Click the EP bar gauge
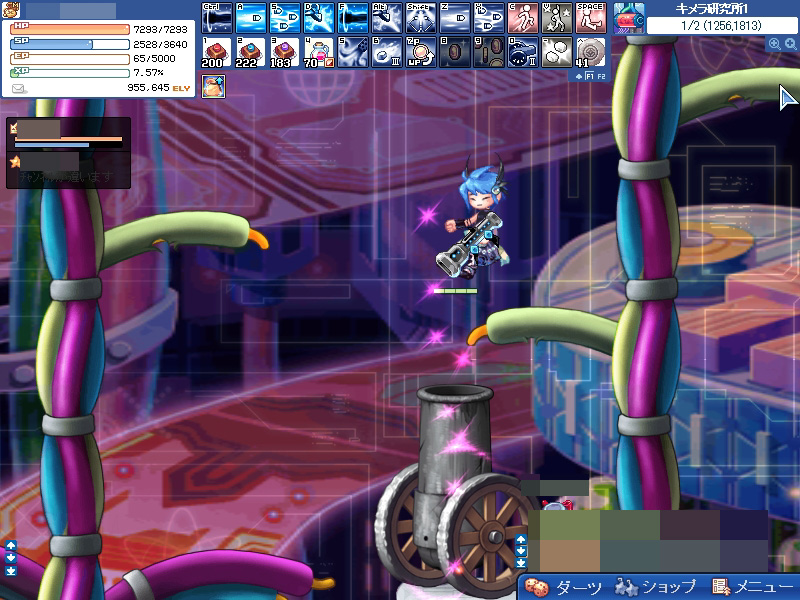This screenshot has height=600, width=800. pos(70,59)
